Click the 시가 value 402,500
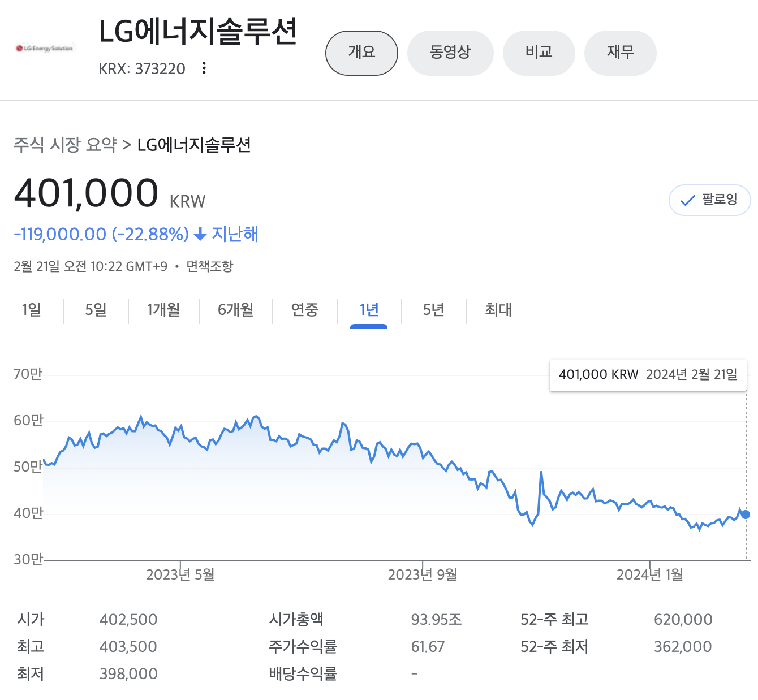This screenshot has width=758, height=700. point(128,620)
